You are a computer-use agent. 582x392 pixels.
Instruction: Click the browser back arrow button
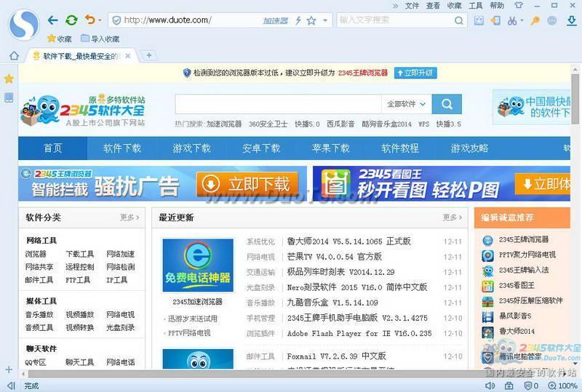(x=52, y=20)
